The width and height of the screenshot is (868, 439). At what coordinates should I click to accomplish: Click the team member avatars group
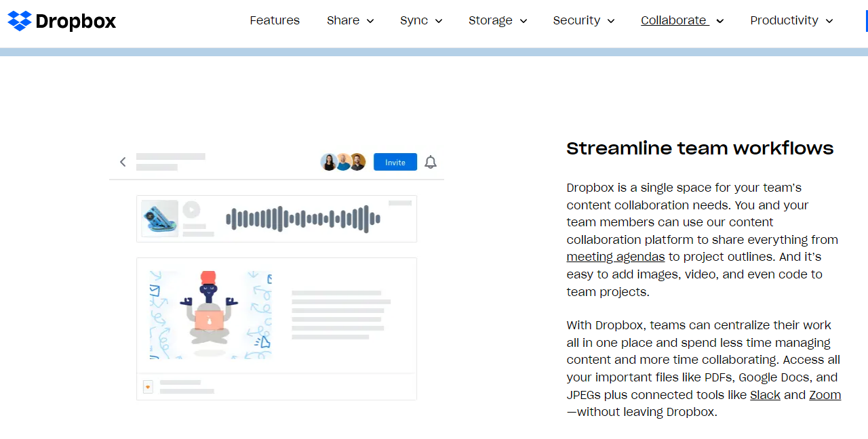tap(343, 162)
